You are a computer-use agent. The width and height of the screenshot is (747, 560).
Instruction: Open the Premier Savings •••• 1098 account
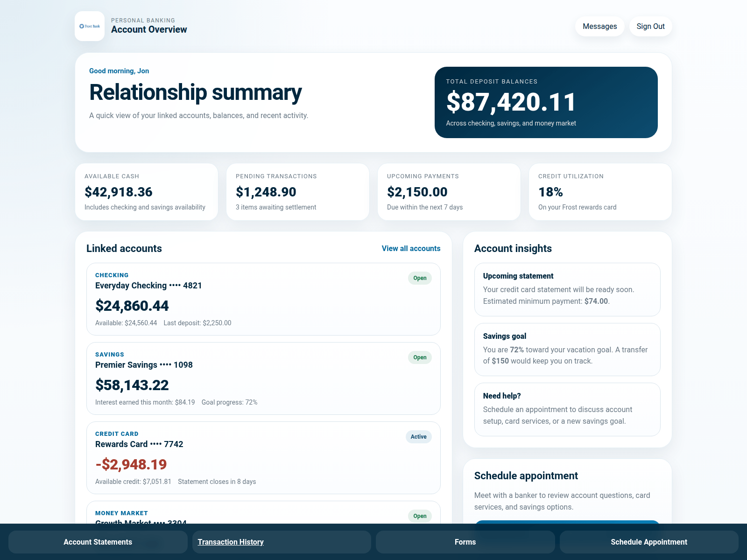pos(263,378)
